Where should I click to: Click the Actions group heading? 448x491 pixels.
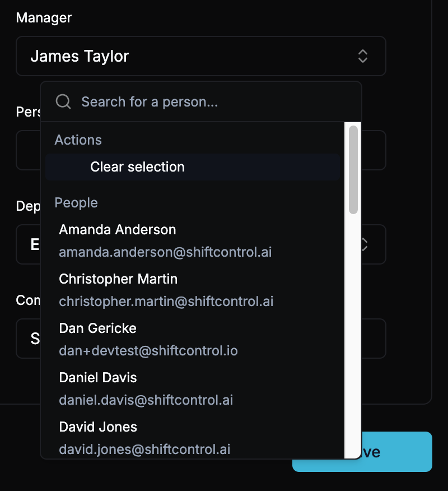(x=78, y=140)
